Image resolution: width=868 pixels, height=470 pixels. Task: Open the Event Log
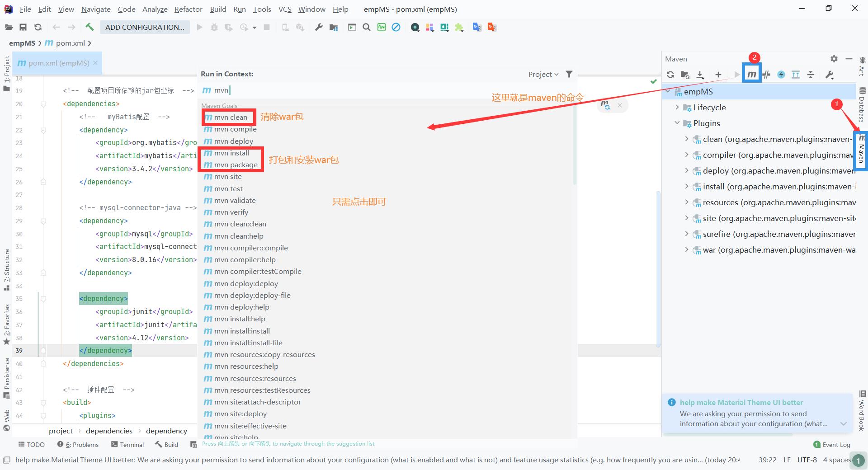click(832, 445)
